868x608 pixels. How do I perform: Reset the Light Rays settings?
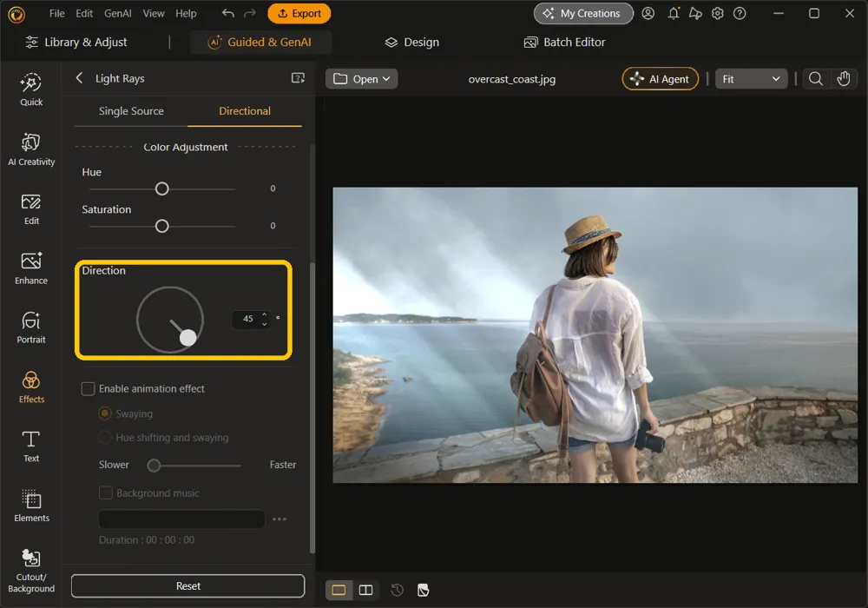[187, 585]
